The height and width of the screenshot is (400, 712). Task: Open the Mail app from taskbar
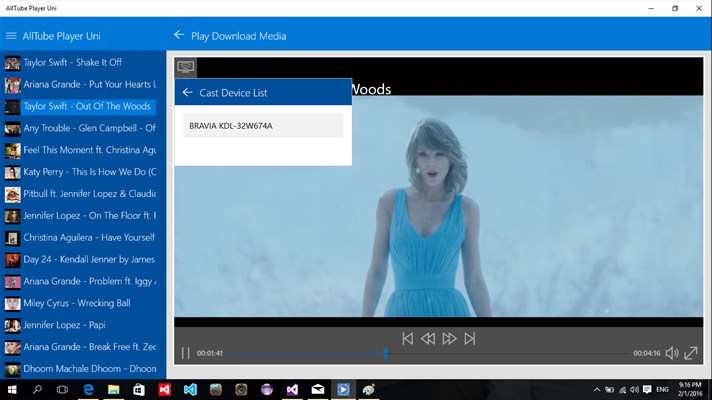tap(318, 390)
